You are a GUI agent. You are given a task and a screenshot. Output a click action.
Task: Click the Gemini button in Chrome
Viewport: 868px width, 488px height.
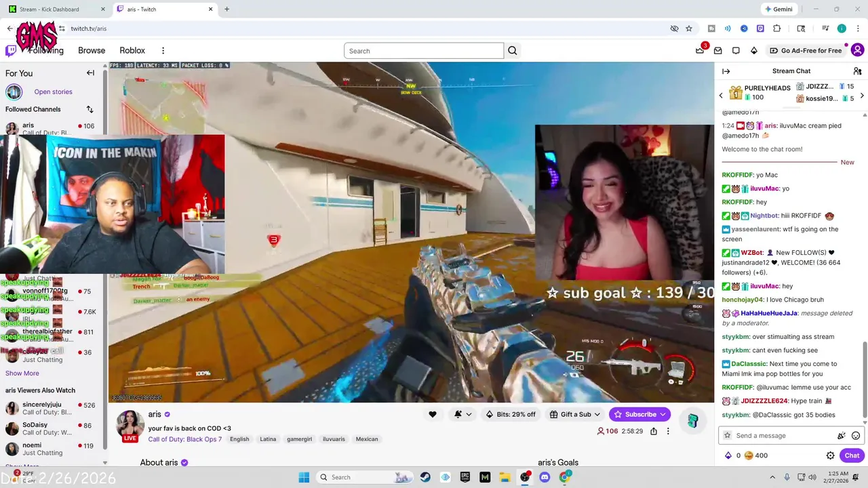pos(778,9)
